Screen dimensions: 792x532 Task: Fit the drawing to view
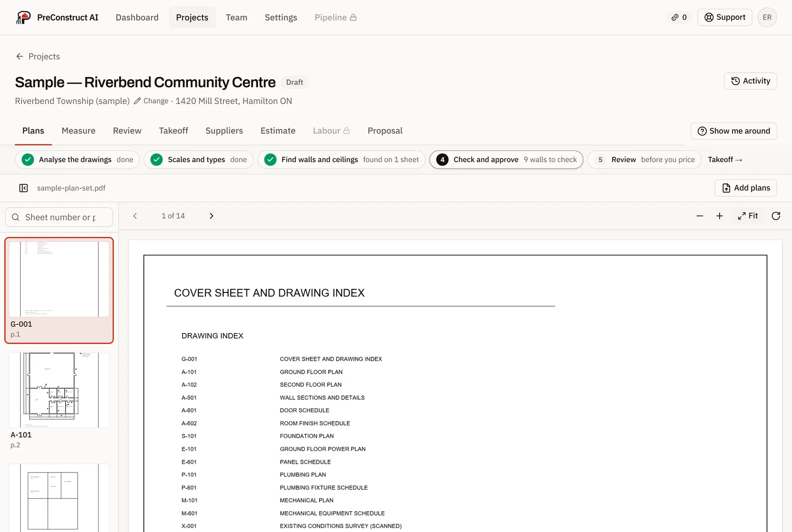tap(748, 216)
